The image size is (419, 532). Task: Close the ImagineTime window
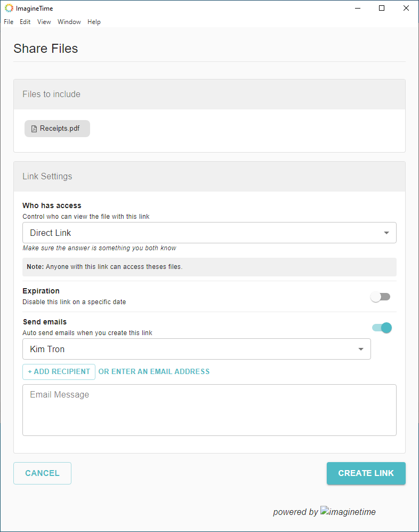406,8
